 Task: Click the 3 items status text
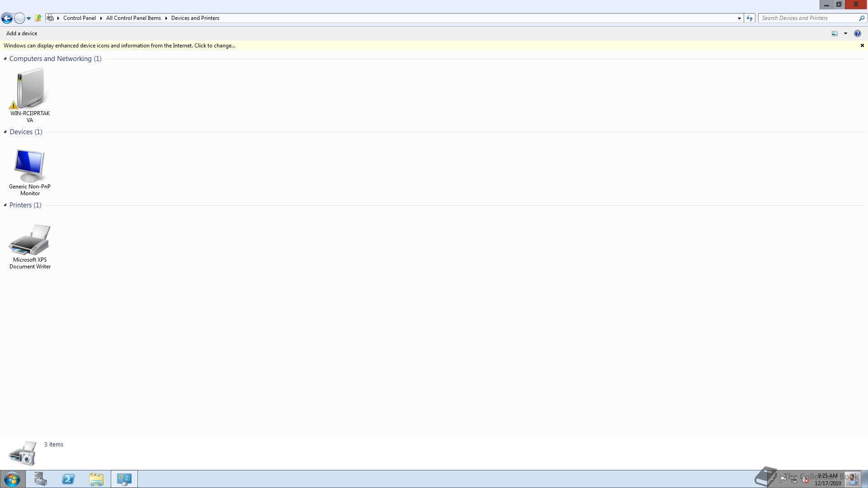pos(53,445)
